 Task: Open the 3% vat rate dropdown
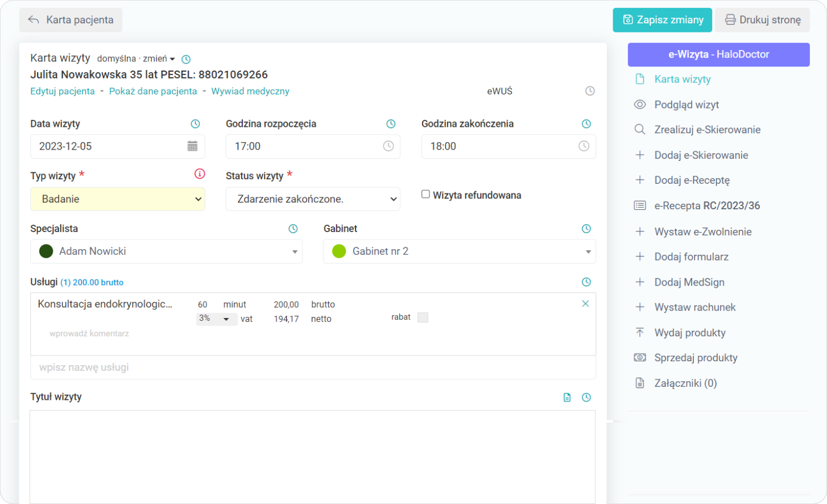[x=216, y=319]
